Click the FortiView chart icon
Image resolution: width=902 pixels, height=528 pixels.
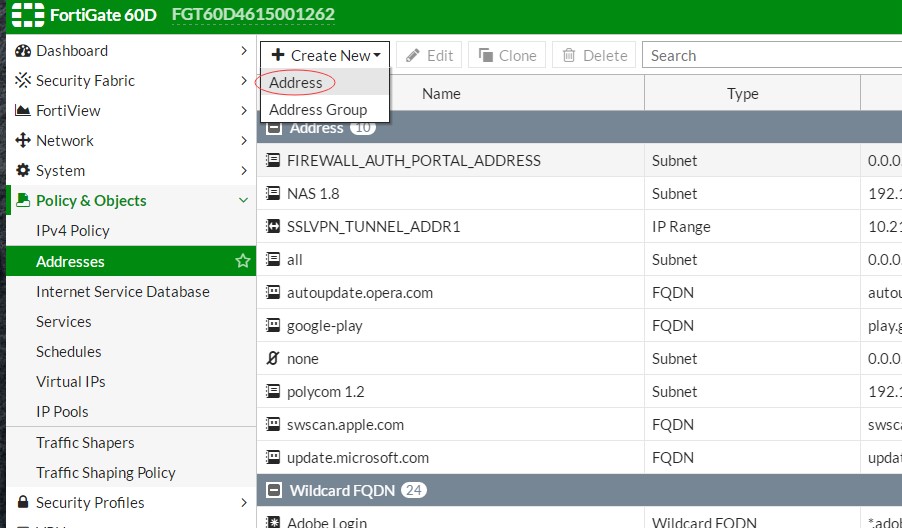coord(23,110)
